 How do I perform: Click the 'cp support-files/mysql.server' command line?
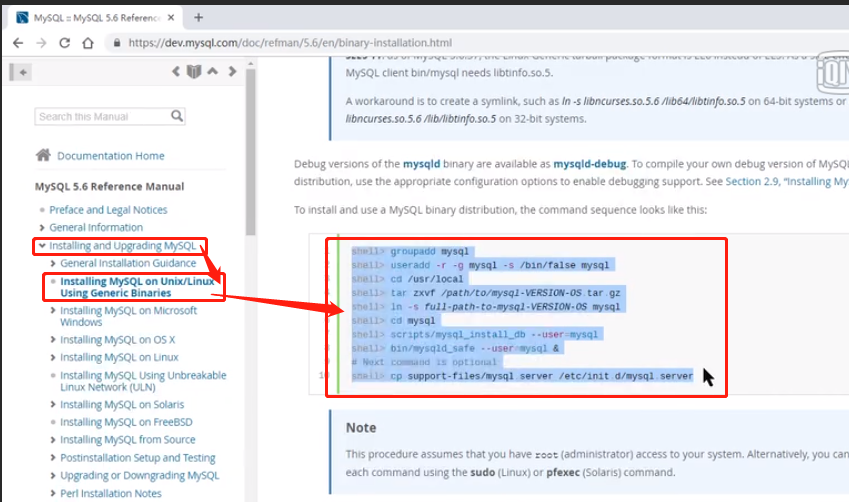point(523,376)
